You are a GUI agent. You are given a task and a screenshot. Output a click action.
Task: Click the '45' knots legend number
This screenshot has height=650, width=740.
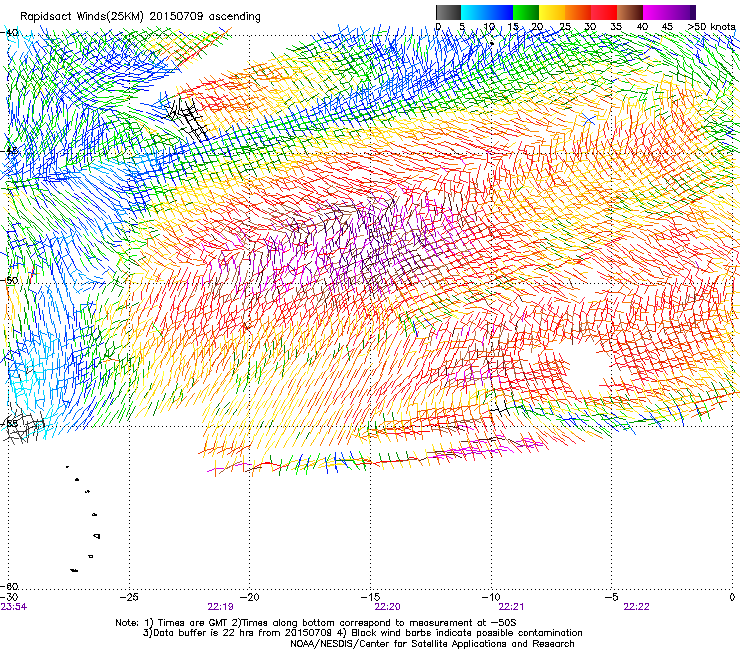coord(667,26)
